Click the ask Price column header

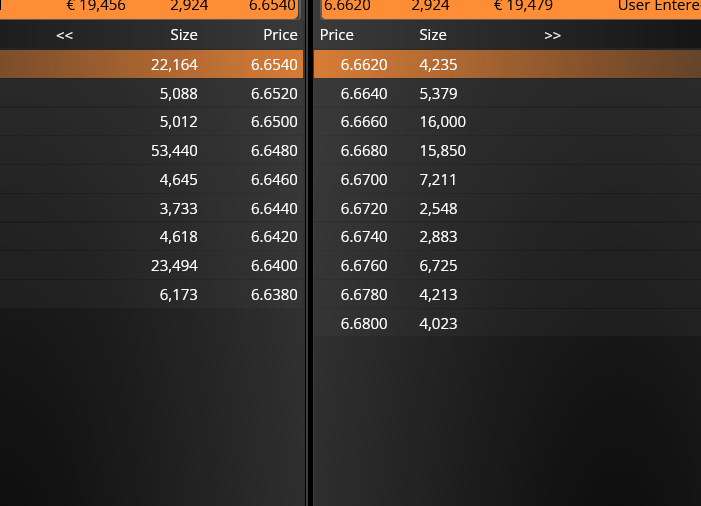(x=337, y=35)
